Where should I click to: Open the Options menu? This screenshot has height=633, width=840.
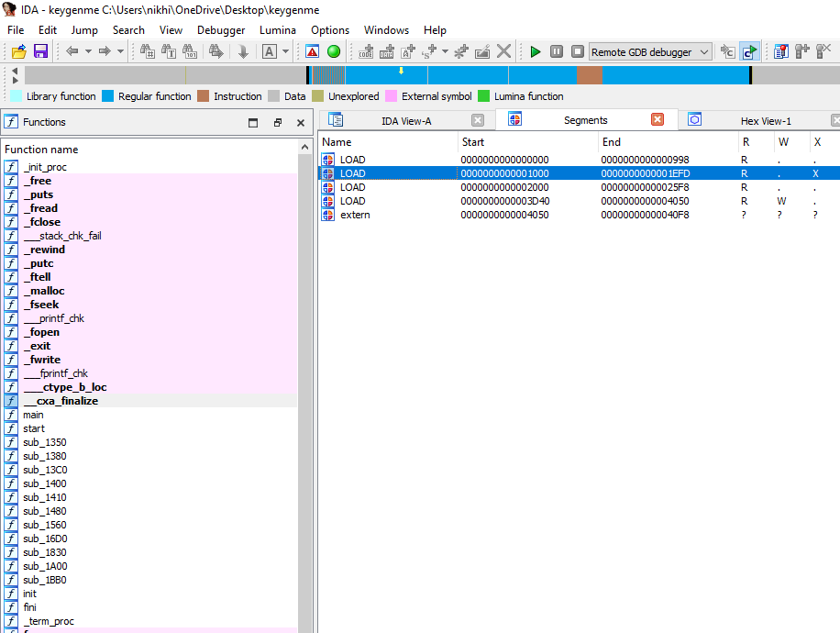330,30
